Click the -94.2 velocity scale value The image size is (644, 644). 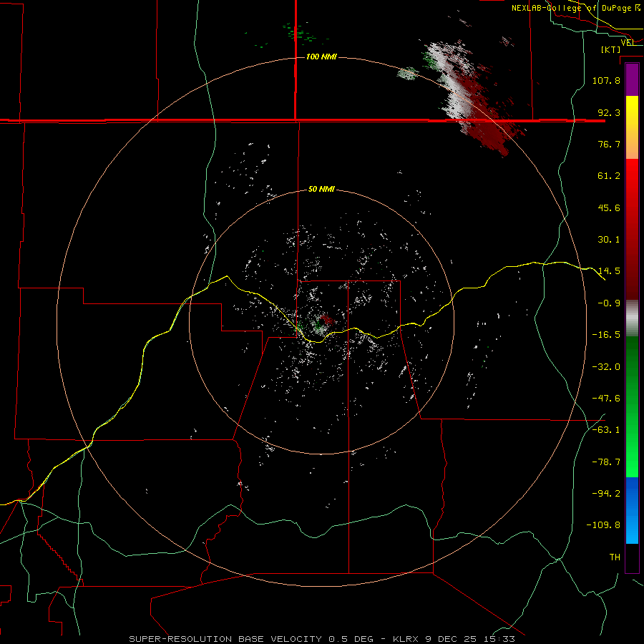(x=606, y=493)
